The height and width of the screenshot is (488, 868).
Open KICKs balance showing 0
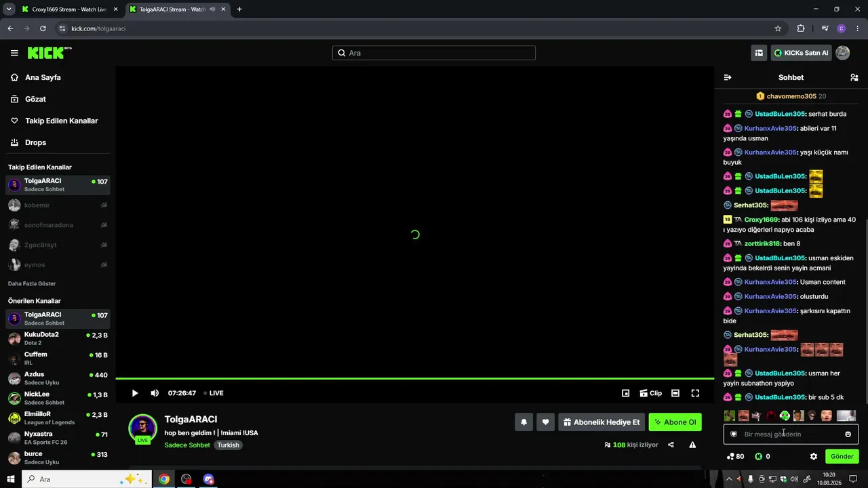click(762, 456)
